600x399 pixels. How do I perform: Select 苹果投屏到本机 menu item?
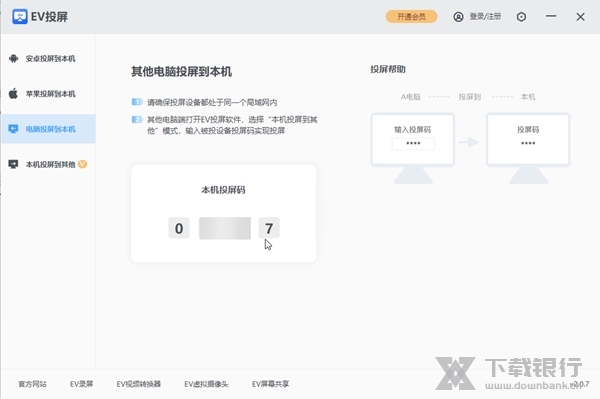48,94
